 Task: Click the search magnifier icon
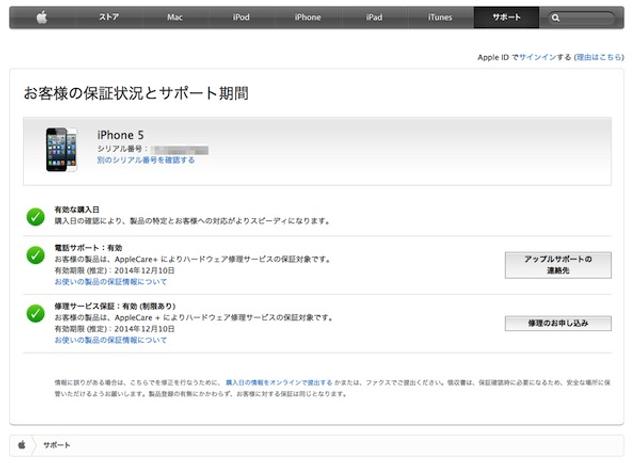click(x=556, y=18)
